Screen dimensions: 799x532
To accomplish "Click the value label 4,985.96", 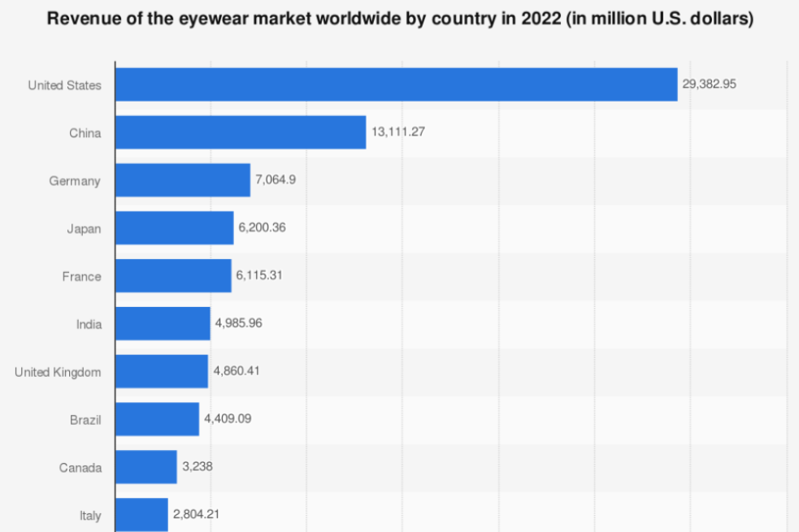I will pyautogui.click(x=238, y=323).
